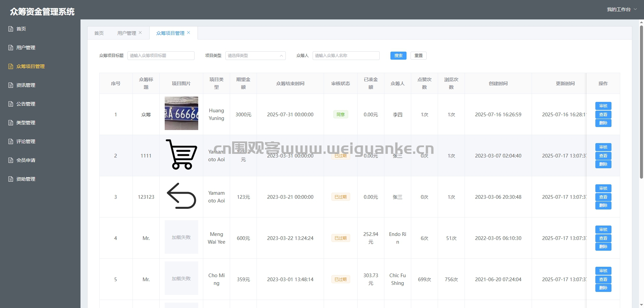This screenshot has height=308, width=644.
Task: Open the shopping cart project image thumbnail
Action: pos(181,155)
